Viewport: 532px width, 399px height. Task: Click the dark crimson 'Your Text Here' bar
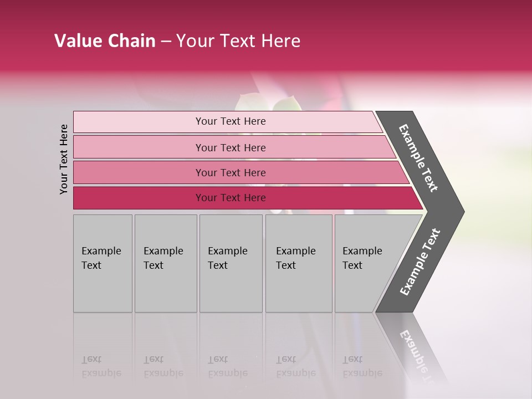click(230, 198)
